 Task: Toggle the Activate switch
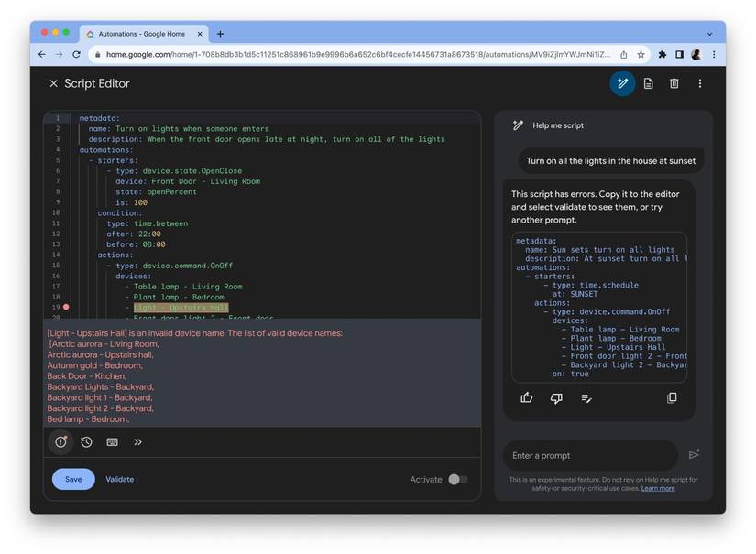click(457, 479)
